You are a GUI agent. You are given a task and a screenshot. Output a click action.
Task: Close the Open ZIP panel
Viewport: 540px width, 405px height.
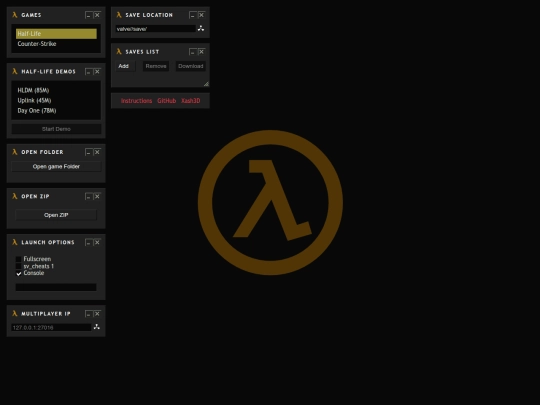pyautogui.click(x=97, y=196)
